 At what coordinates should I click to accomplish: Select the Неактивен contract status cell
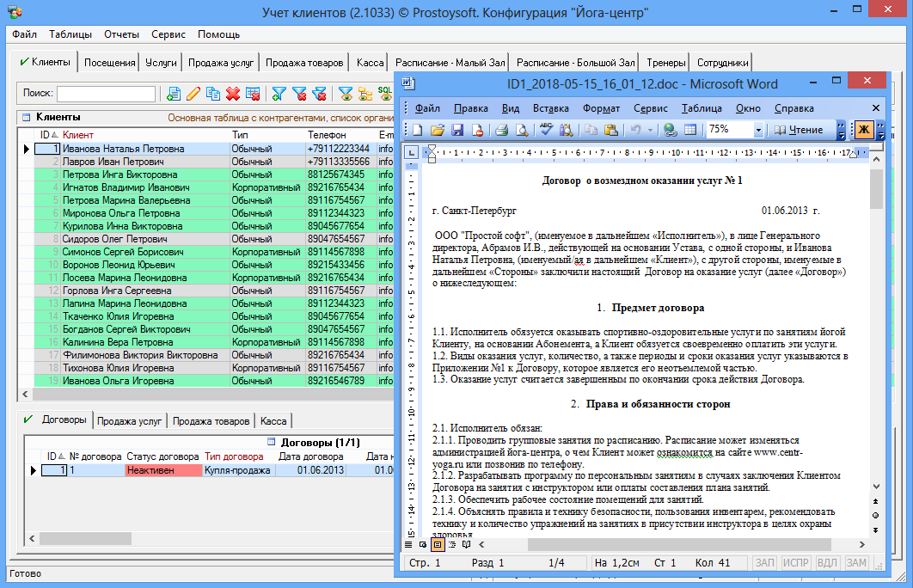pyautogui.click(x=163, y=470)
